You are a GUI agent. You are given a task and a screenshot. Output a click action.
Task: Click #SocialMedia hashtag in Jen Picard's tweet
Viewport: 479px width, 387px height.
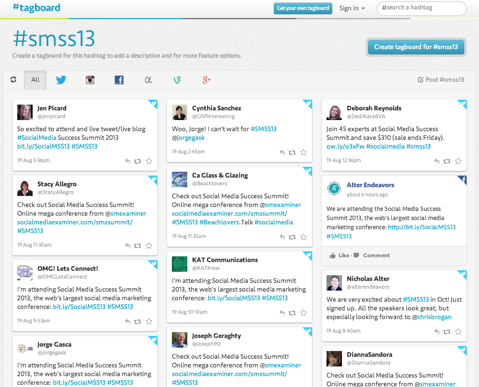point(37,138)
